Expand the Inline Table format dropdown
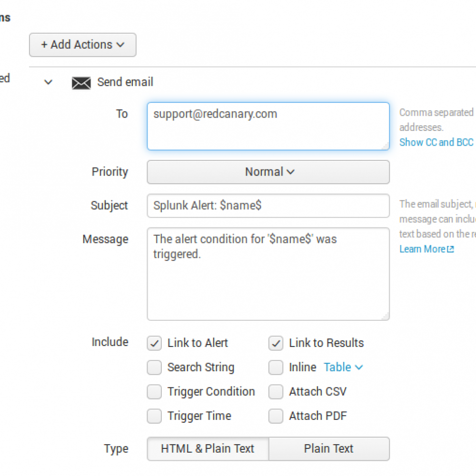Viewport: 476px width, 476px height. click(343, 367)
